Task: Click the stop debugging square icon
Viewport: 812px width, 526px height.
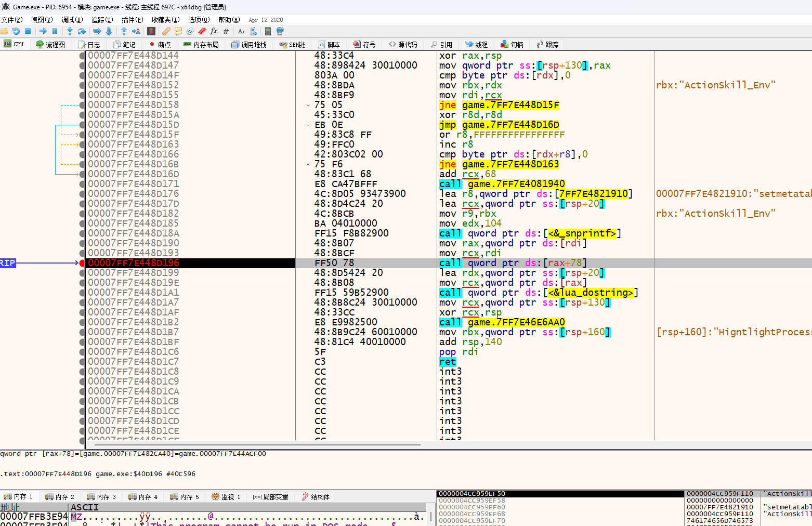Action: (28, 32)
